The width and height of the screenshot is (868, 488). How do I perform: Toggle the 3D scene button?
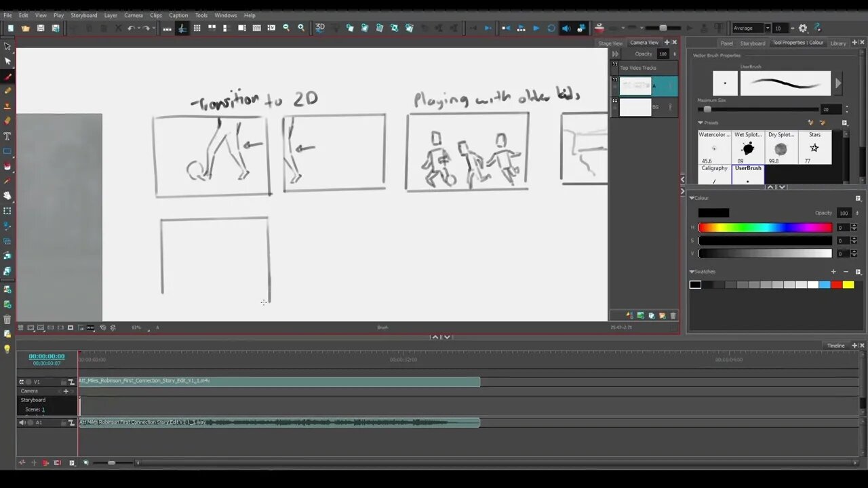pyautogui.click(x=320, y=28)
